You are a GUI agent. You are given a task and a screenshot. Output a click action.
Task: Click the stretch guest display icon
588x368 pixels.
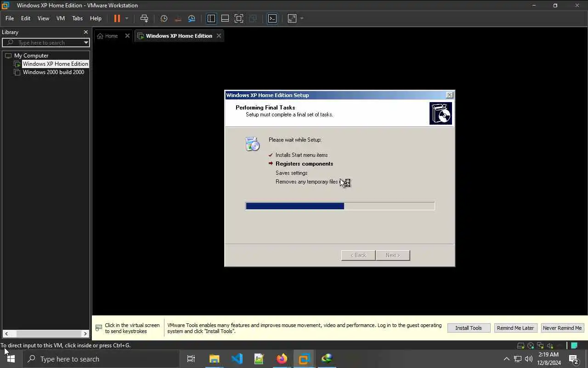pyautogui.click(x=292, y=18)
